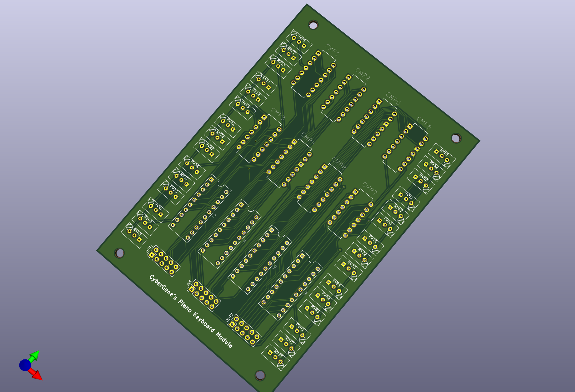Select the RV91 trimmer label
Image resolution: width=575 pixels, height=392 pixels.
tap(300, 327)
